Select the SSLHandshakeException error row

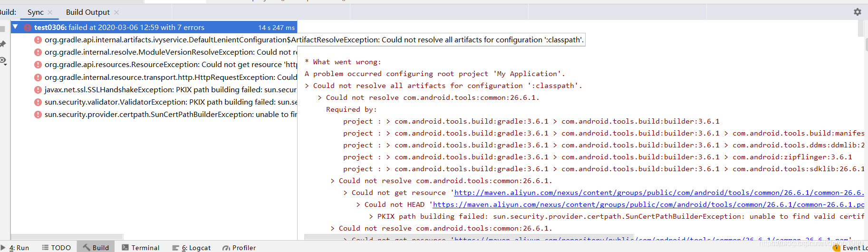click(x=165, y=89)
